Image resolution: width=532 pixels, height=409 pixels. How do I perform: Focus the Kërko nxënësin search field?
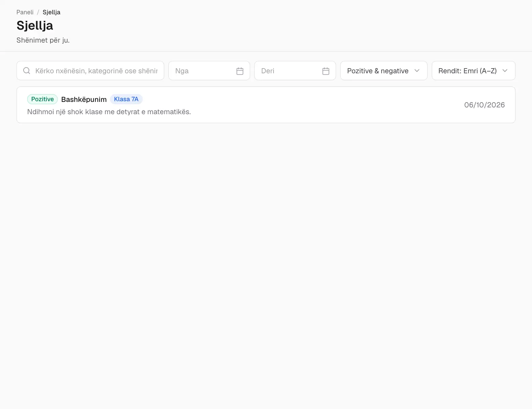click(x=90, y=71)
